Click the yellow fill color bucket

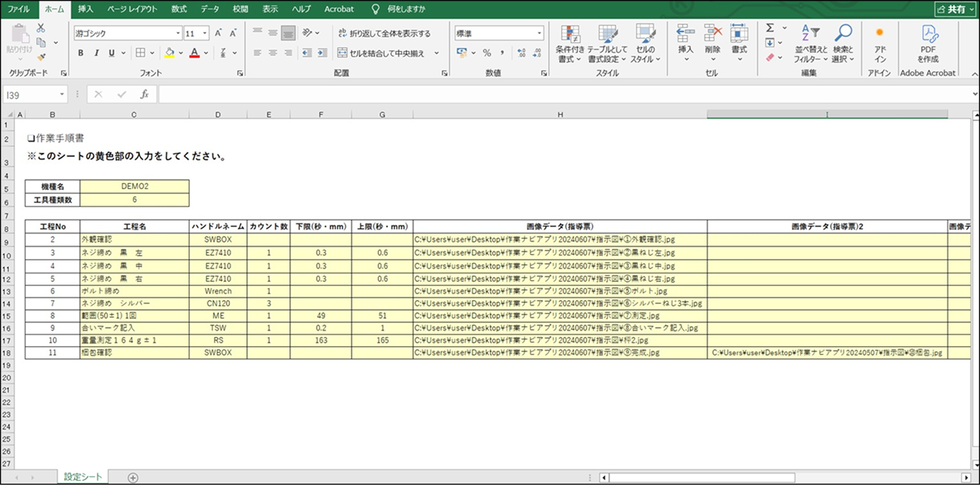[170, 53]
